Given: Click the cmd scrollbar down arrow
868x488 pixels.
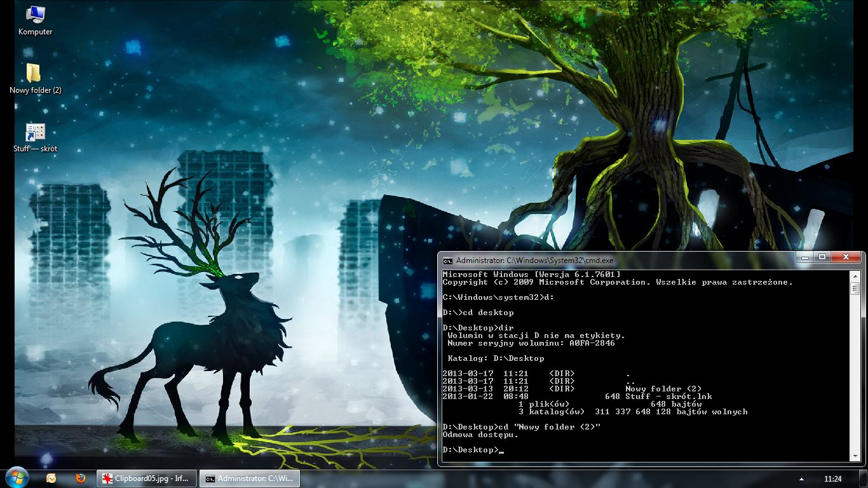Looking at the screenshot, I should [x=855, y=455].
